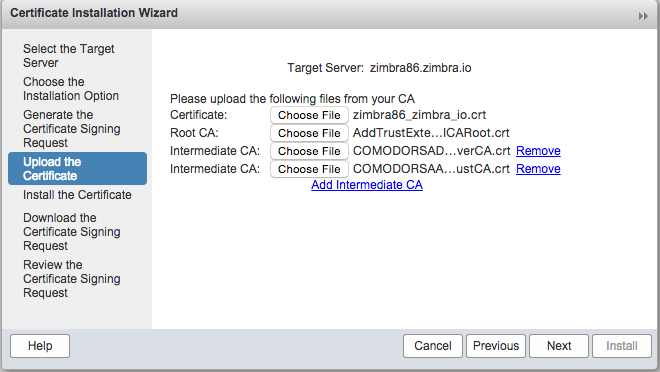Open Generate the Certificate Signing Request step
Screen dimensions: 660x372
click(x=72, y=128)
